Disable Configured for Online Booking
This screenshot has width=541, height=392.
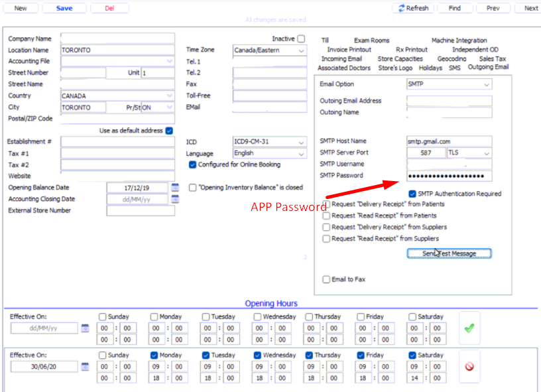[x=192, y=164]
